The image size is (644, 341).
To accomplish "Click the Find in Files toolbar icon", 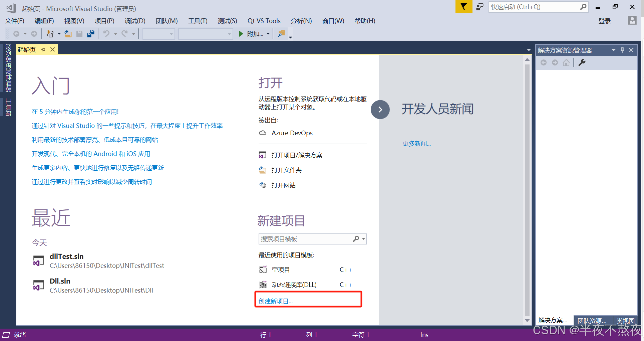I will point(281,33).
